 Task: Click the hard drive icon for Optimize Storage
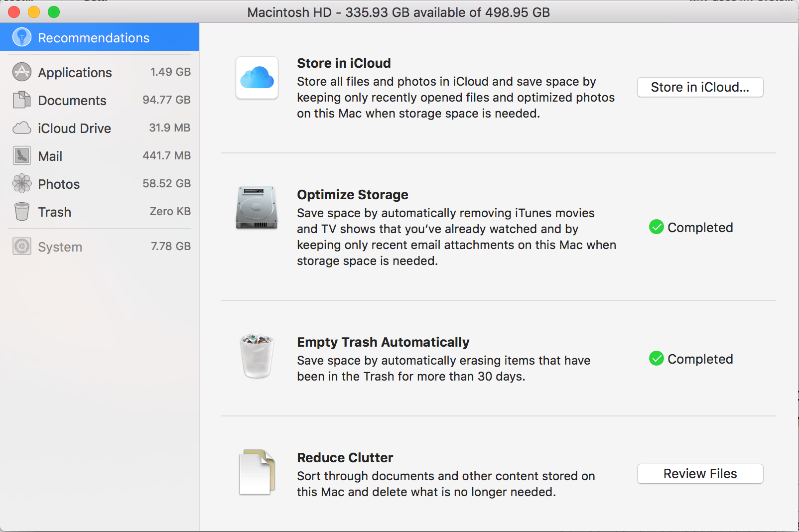pyautogui.click(x=257, y=208)
